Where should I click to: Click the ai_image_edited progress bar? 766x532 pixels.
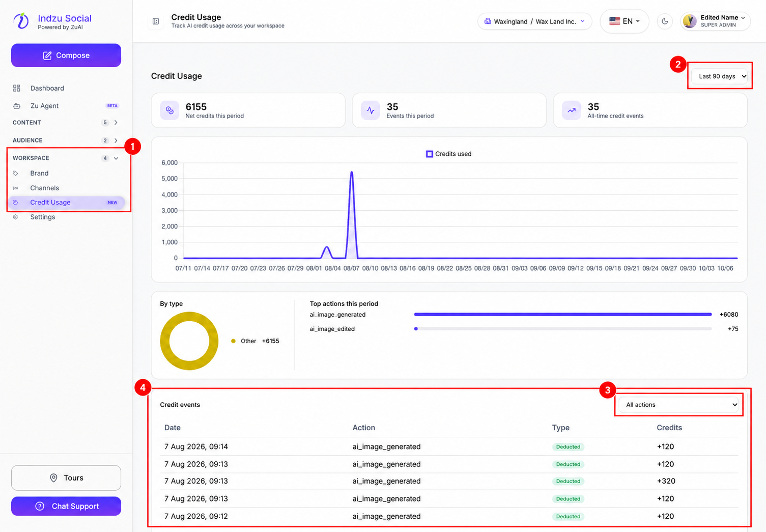[x=563, y=329]
